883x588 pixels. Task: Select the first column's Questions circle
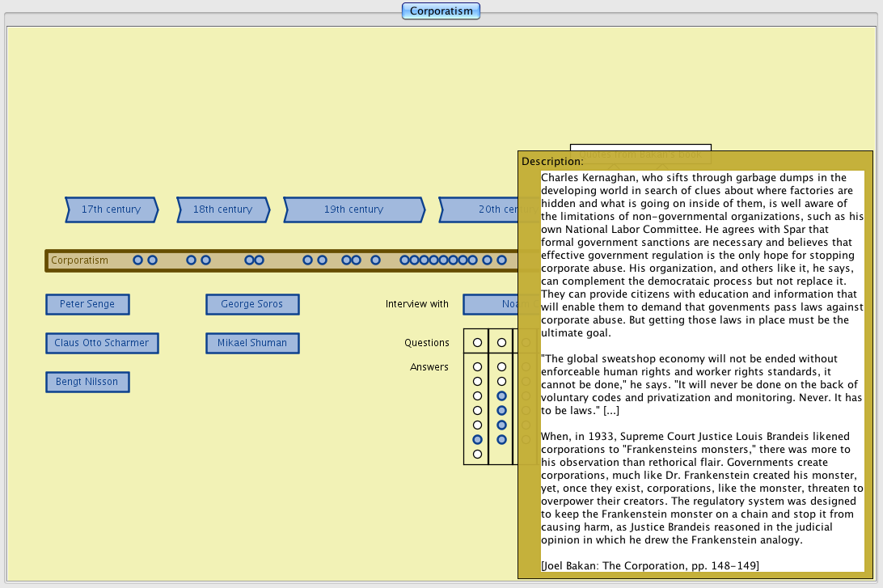[x=477, y=343]
